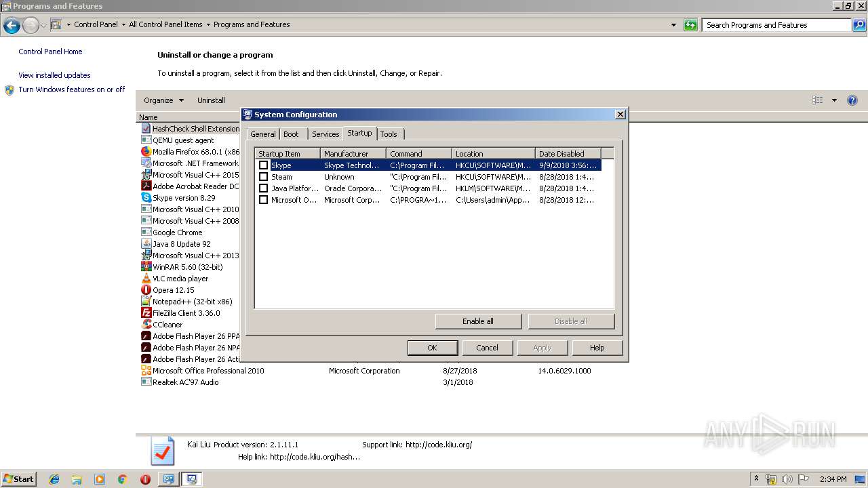Refresh the Programs and Features address bar
Viewport: 868px width, 488px height.
(690, 25)
